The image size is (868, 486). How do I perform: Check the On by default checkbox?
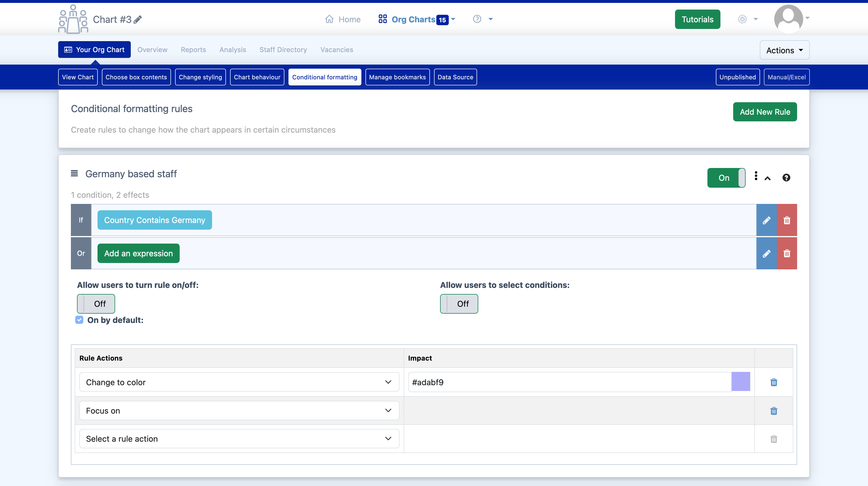[79, 320]
